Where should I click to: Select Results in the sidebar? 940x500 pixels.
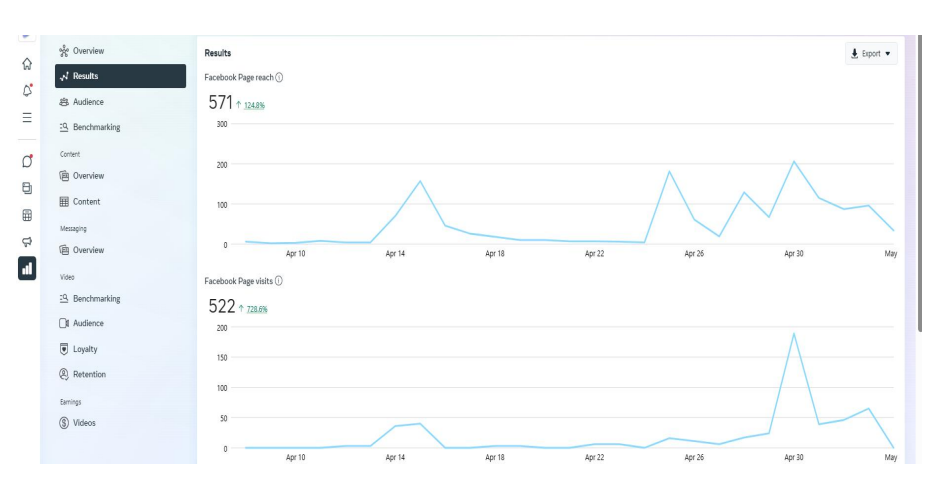(120, 76)
